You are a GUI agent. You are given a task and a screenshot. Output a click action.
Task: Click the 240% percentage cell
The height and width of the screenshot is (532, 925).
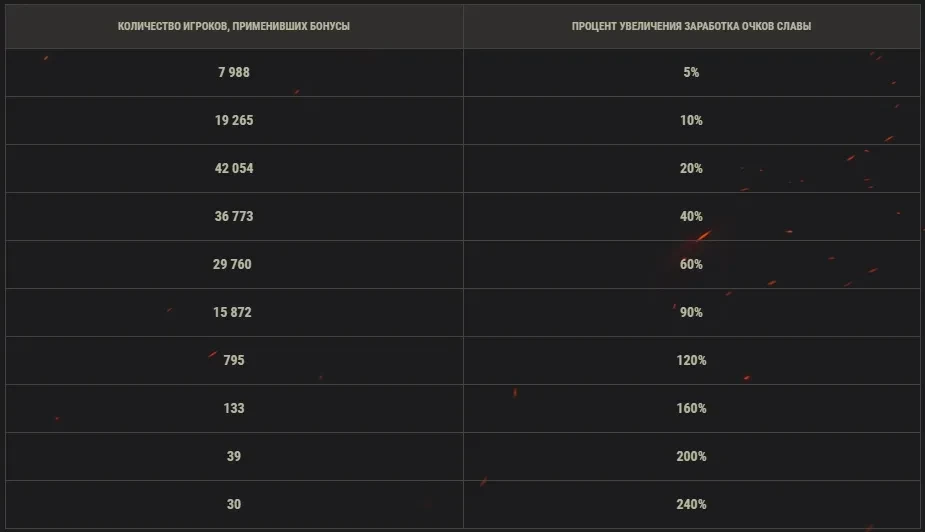[x=691, y=504]
